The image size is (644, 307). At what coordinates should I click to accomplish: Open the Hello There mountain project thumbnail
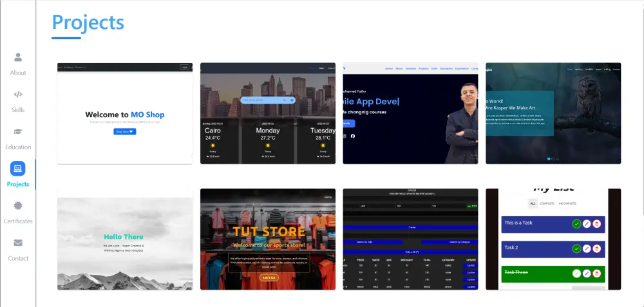click(125, 239)
